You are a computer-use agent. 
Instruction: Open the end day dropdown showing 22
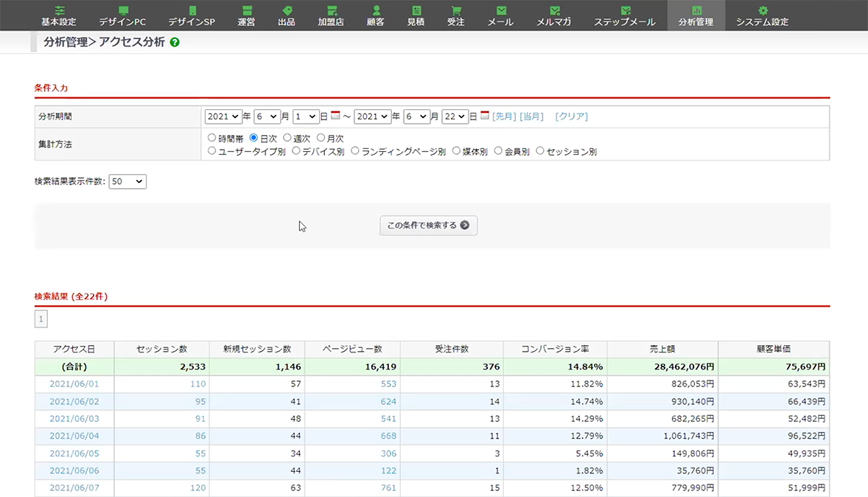455,117
